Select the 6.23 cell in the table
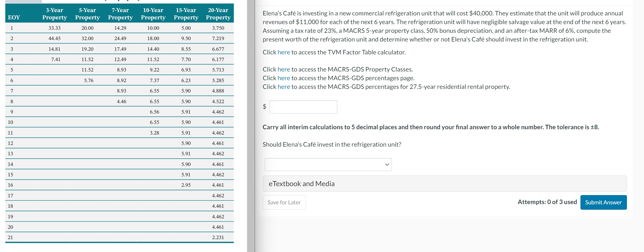The image size is (644, 252). point(186,80)
